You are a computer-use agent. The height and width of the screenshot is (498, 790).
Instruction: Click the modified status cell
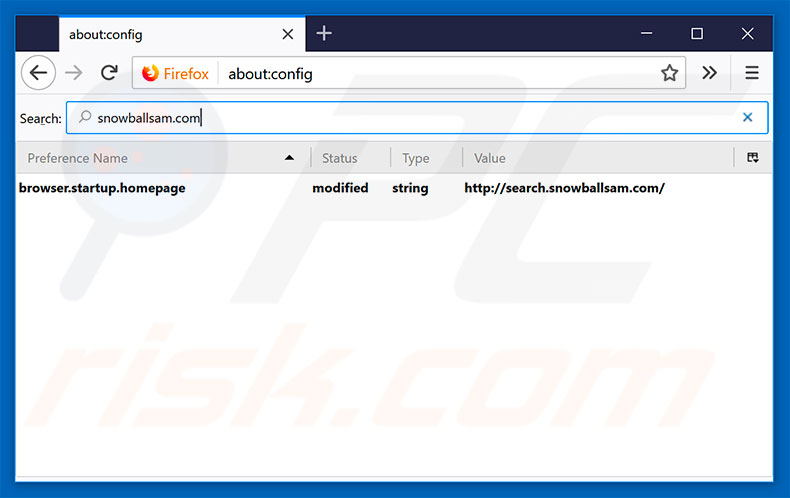click(x=340, y=188)
